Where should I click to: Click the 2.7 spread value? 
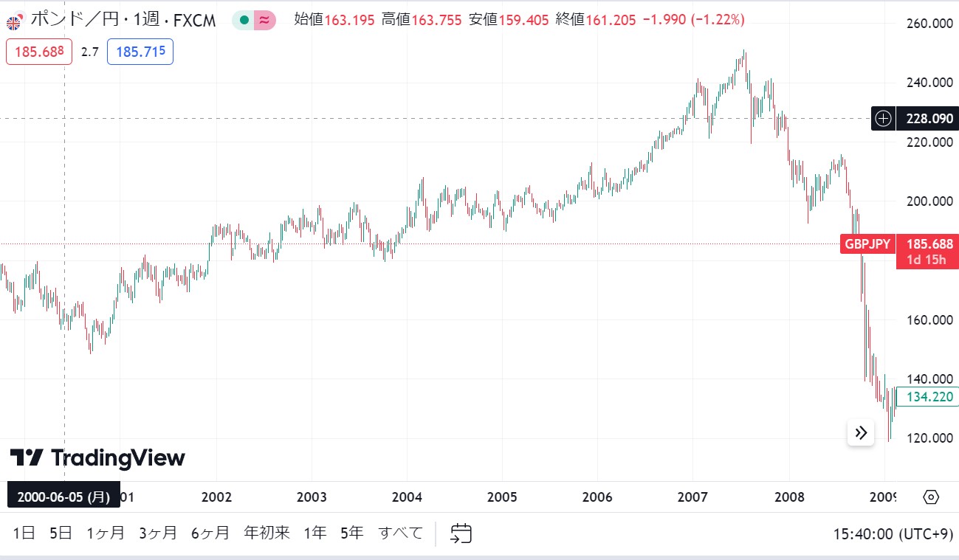click(89, 52)
